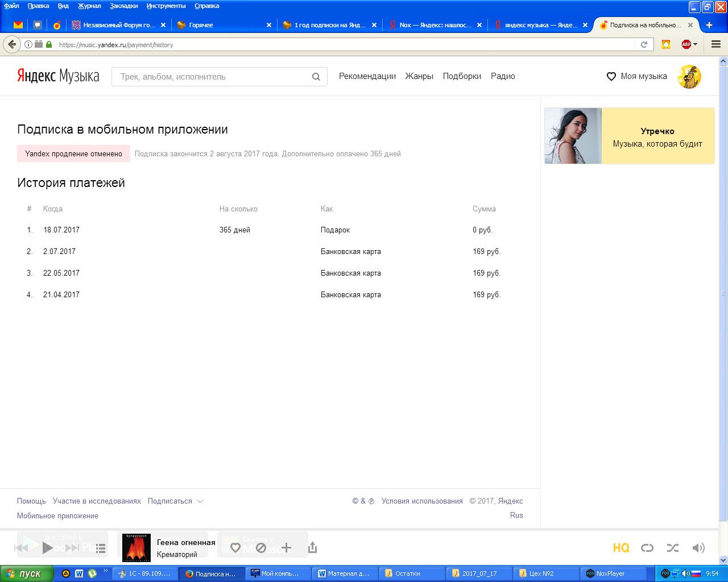This screenshot has width=728, height=582.
Task: Open the Windows пуск start button
Action: tap(27, 573)
